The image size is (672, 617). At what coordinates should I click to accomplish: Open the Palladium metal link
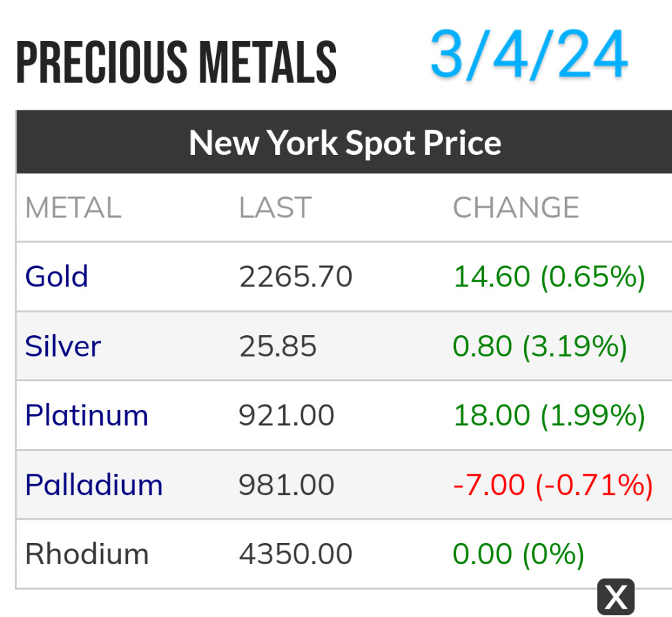pyautogui.click(x=94, y=485)
